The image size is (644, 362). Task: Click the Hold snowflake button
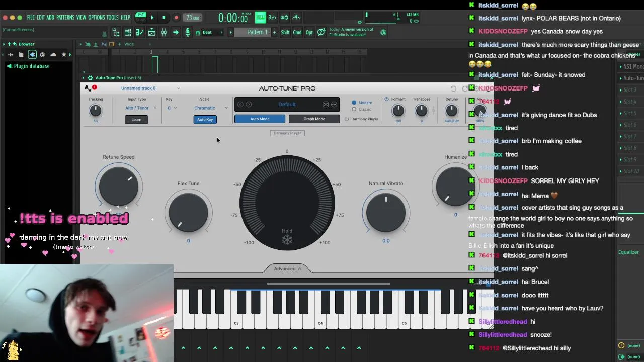coord(287,240)
